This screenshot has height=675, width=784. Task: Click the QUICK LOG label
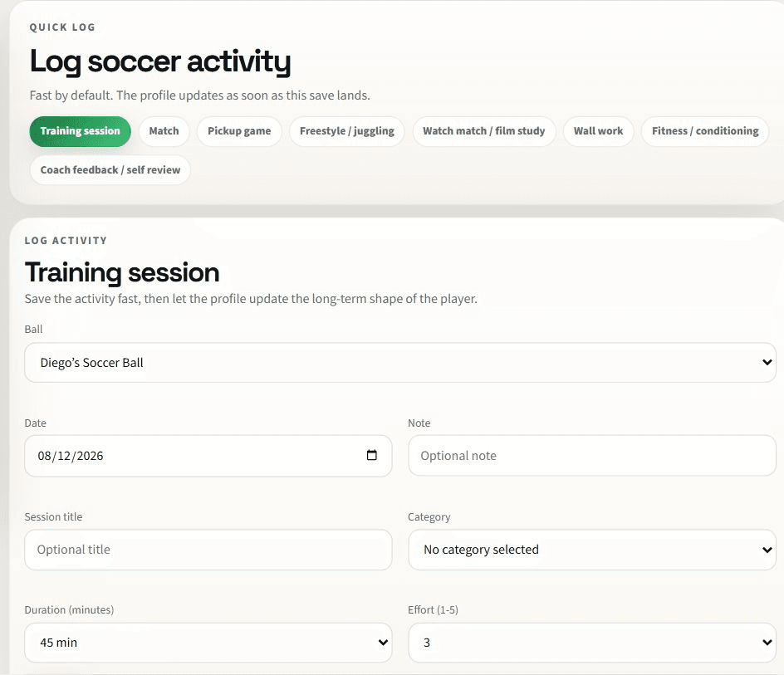(x=62, y=27)
